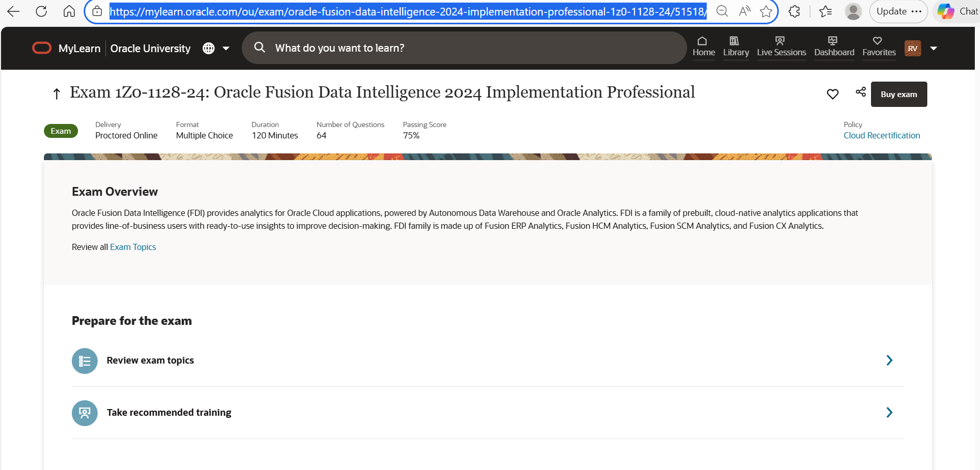Click the exam title heading text
The image size is (980, 470).
382,92
